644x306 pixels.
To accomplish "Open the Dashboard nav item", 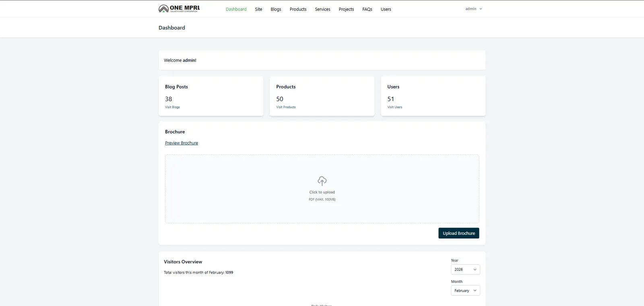I will tap(236, 9).
